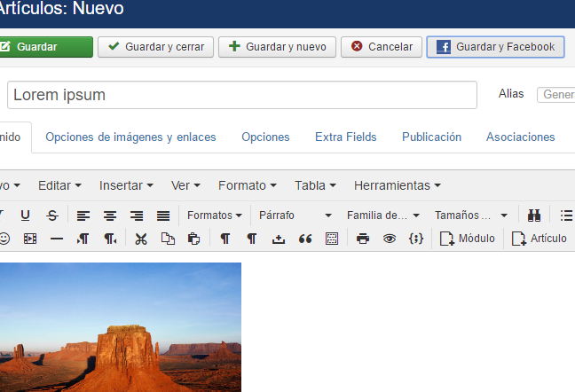Click the dotted grid icon beside blockquote
This screenshot has width=575, height=392.
pyautogui.click(x=332, y=239)
